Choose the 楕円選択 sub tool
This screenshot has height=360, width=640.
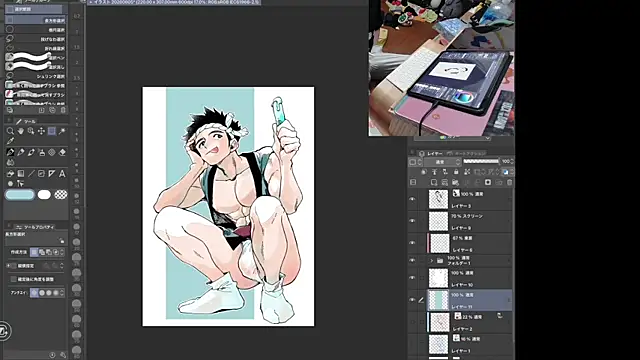tap(36, 30)
